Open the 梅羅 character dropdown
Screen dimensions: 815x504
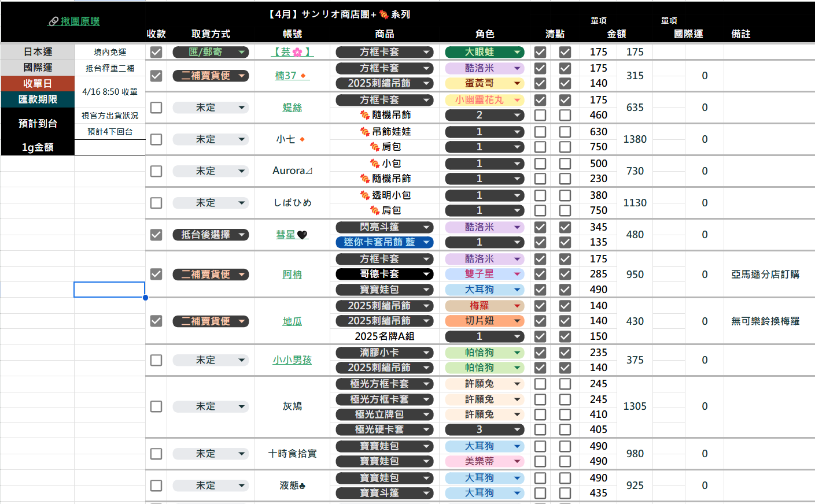coord(485,306)
